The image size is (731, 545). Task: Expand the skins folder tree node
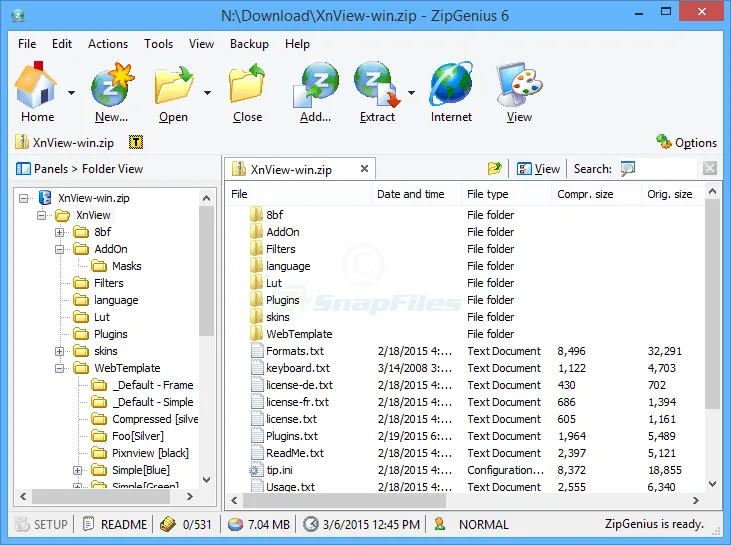pyautogui.click(x=59, y=352)
